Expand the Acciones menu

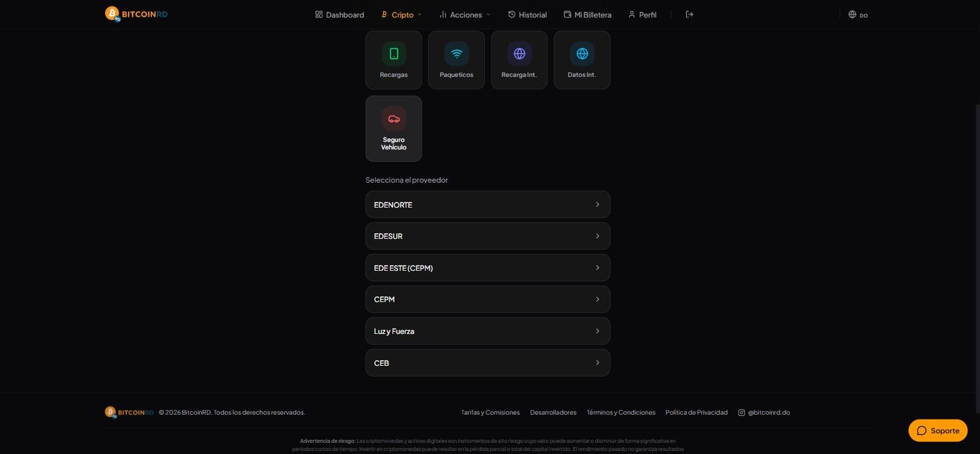(464, 14)
